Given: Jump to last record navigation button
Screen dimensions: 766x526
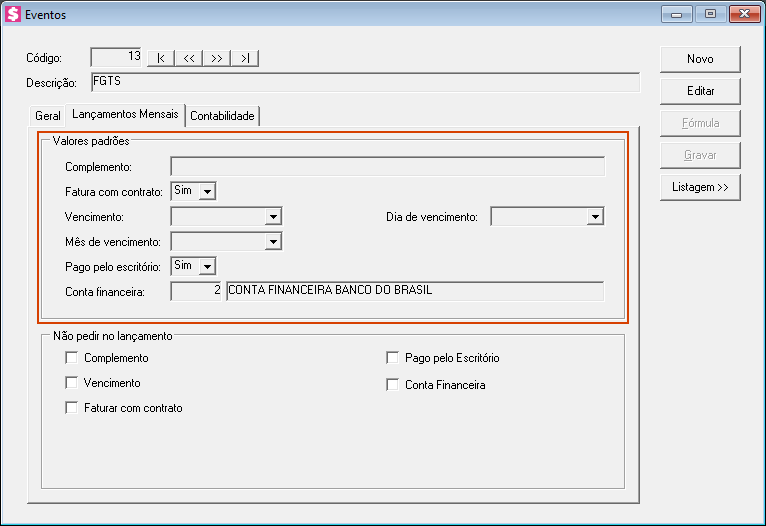Looking at the screenshot, I should 245,58.
